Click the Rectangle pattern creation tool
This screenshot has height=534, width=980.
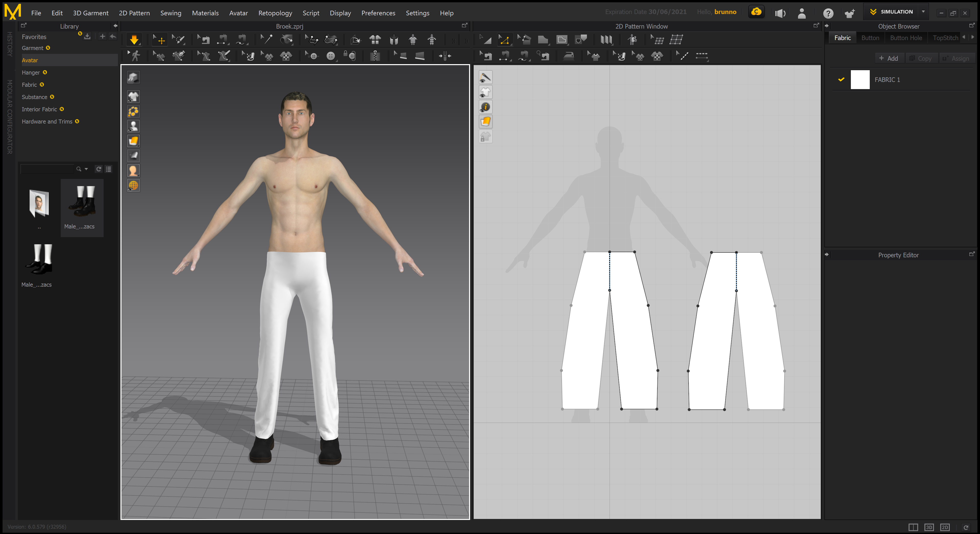[x=543, y=40]
